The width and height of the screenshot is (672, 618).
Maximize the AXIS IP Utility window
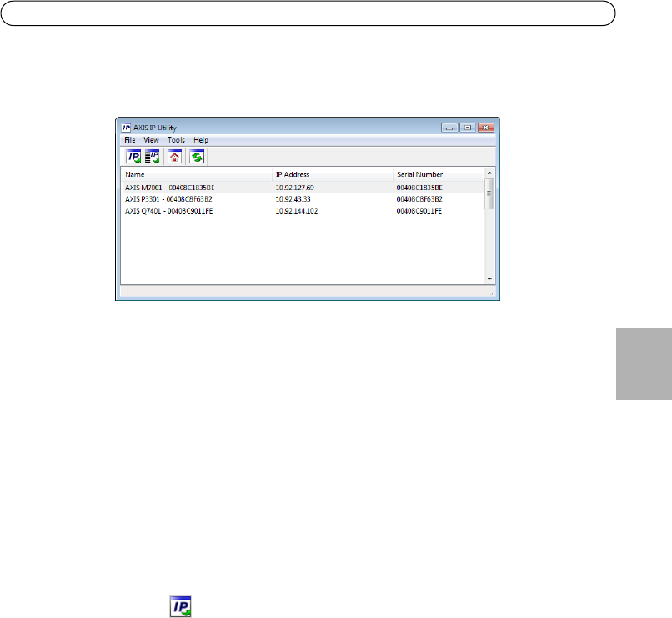(468, 128)
